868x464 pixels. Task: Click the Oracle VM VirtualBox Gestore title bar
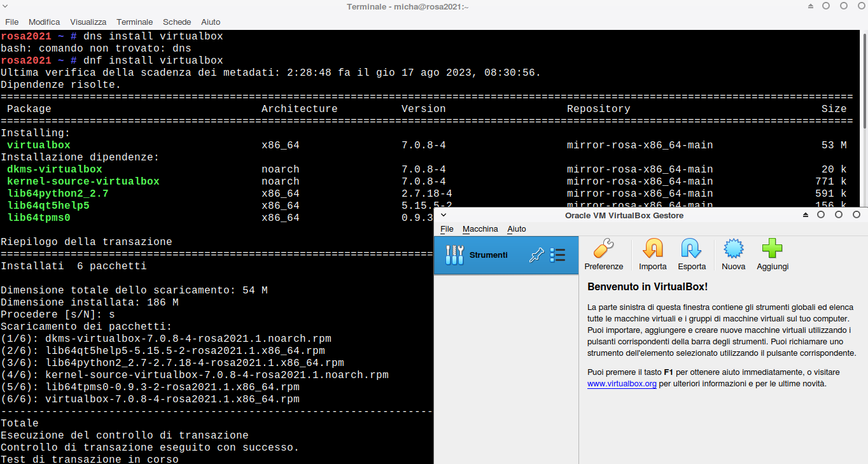point(624,215)
